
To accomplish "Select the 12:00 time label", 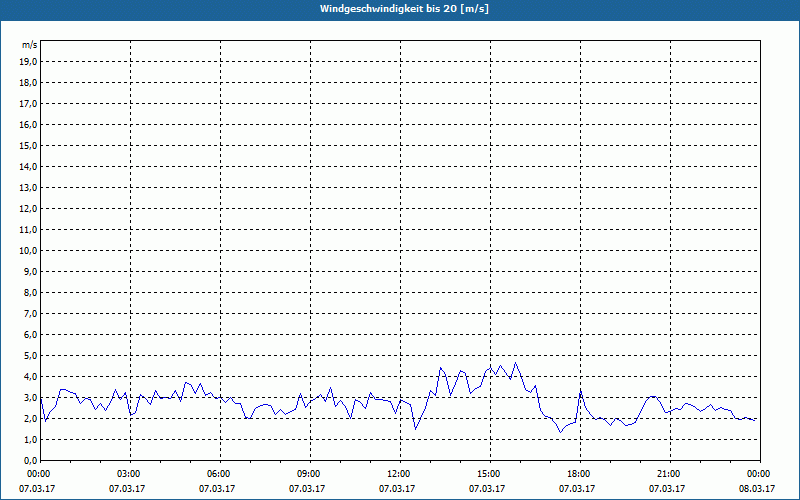I will [x=400, y=474].
